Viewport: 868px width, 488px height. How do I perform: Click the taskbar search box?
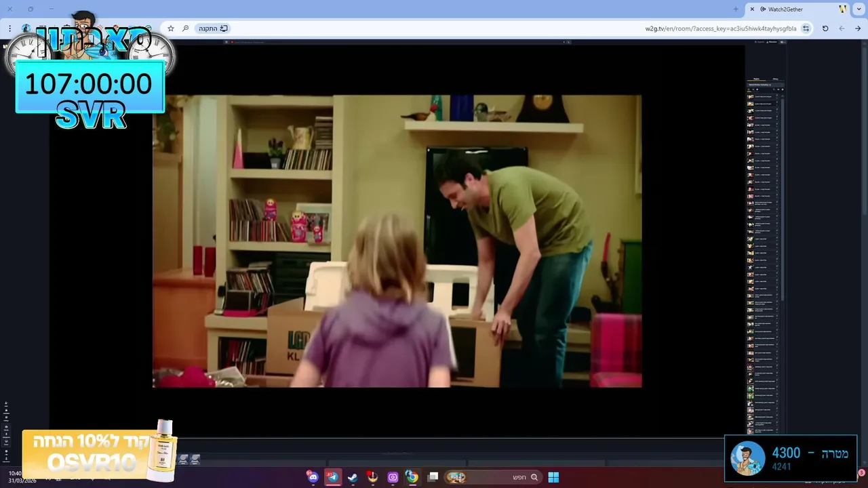(492, 477)
